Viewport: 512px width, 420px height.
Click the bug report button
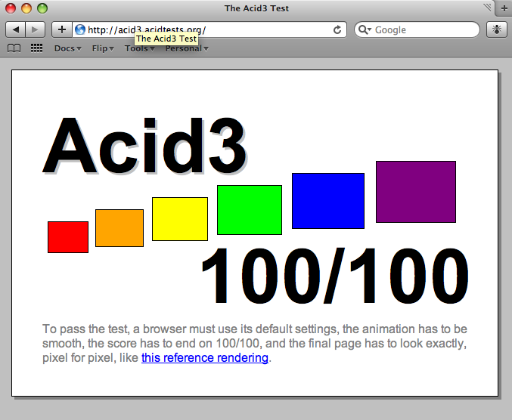[496, 29]
